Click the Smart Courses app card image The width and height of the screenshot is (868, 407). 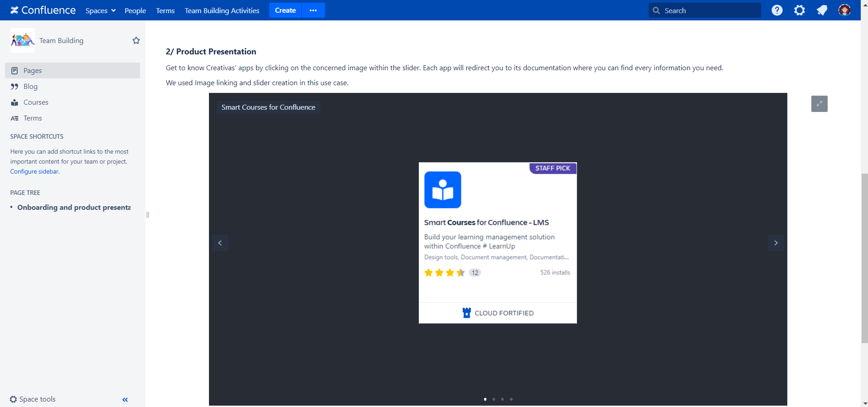(497, 242)
